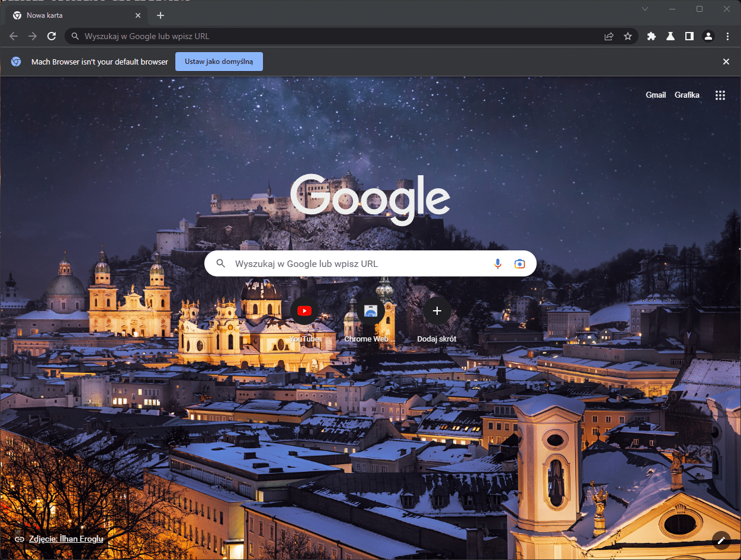Click the search input field
This screenshot has height=560, width=741.
click(355, 263)
